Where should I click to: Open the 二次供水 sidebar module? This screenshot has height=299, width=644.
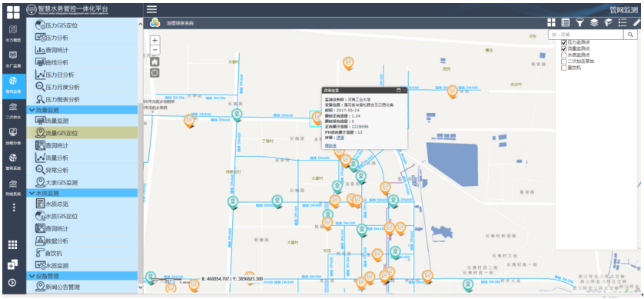[13, 111]
